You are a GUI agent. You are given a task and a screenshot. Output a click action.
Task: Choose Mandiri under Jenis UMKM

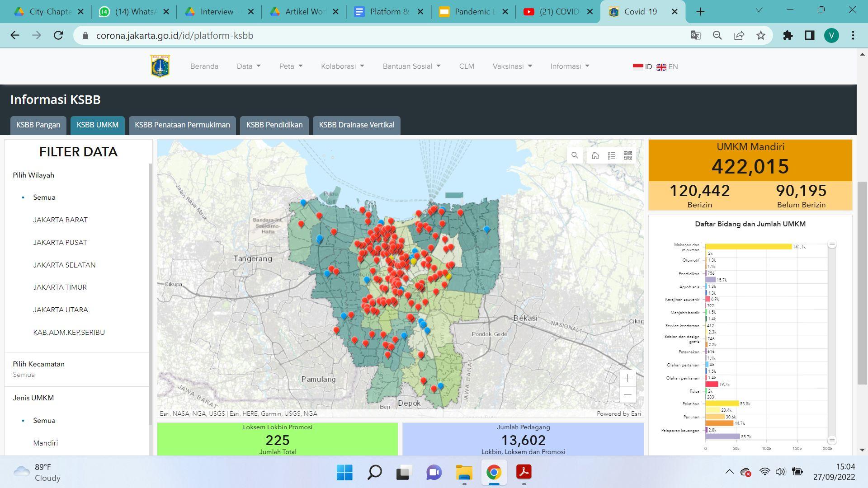point(45,443)
